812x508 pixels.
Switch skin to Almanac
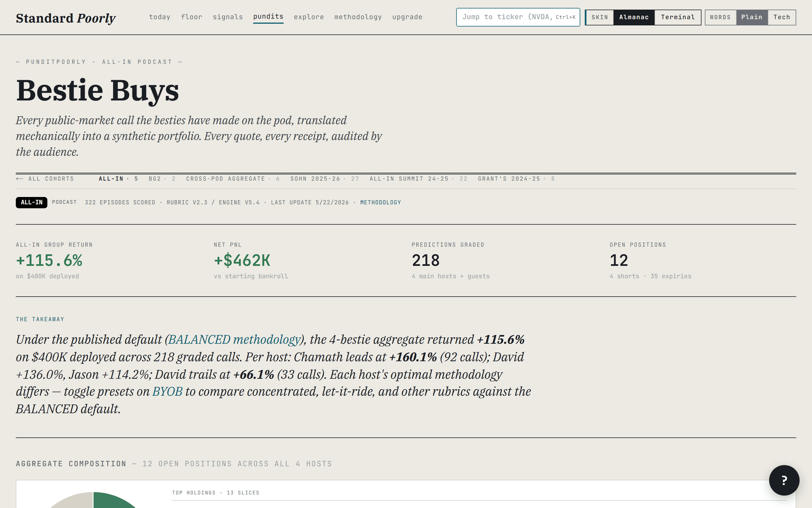(x=634, y=17)
